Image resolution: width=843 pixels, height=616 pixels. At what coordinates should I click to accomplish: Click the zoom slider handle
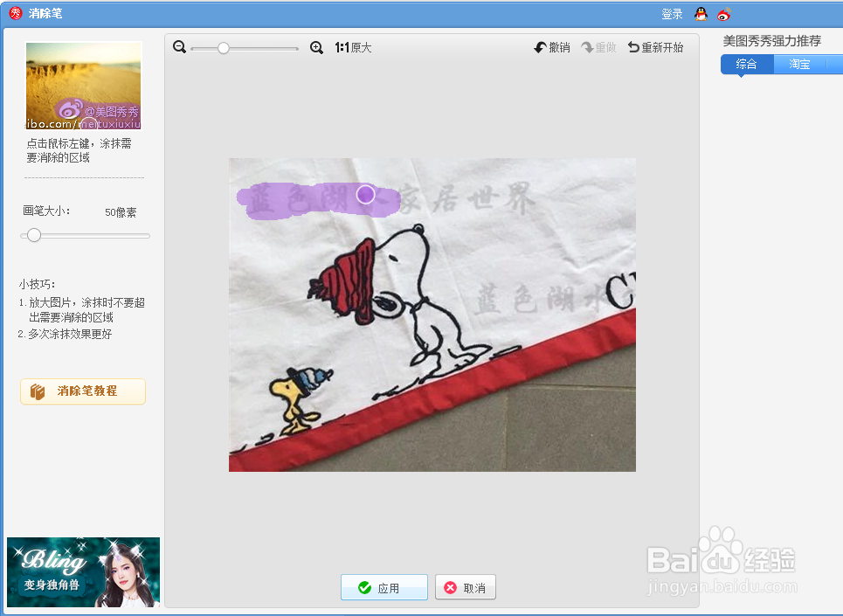pyautogui.click(x=224, y=48)
